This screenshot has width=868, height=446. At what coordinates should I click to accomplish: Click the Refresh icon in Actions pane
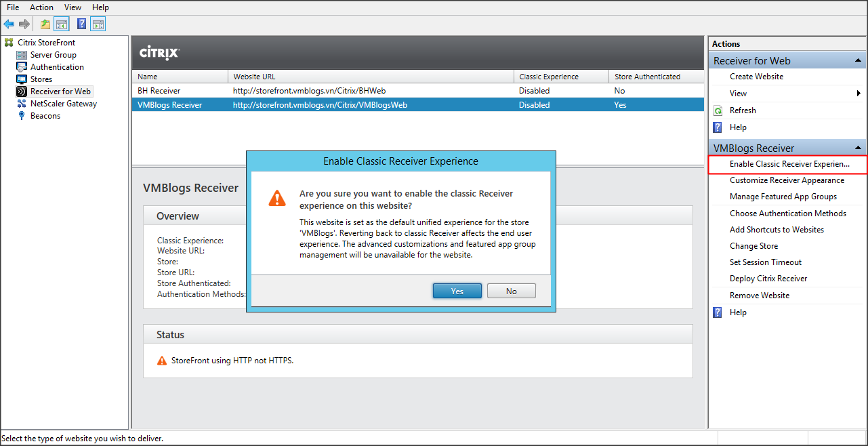click(x=718, y=110)
